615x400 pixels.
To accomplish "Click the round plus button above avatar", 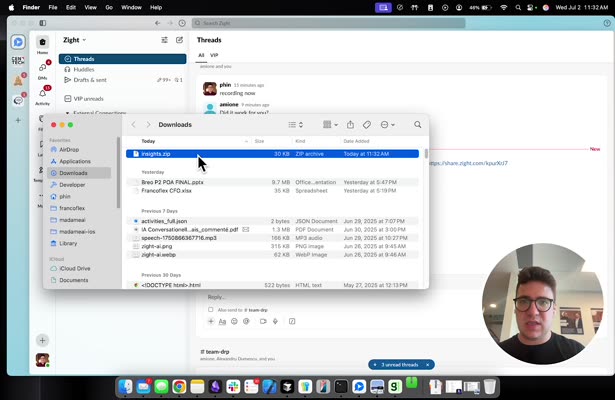I will click(42, 340).
